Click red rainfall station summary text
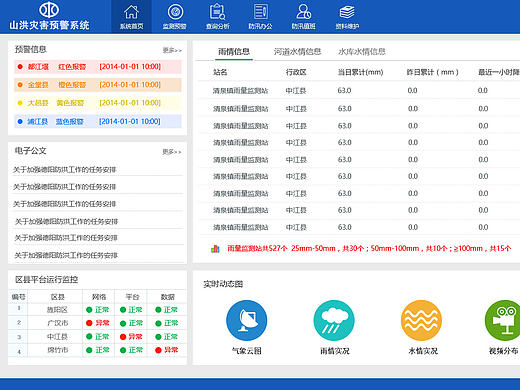 pyautogui.click(x=369, y=248)
